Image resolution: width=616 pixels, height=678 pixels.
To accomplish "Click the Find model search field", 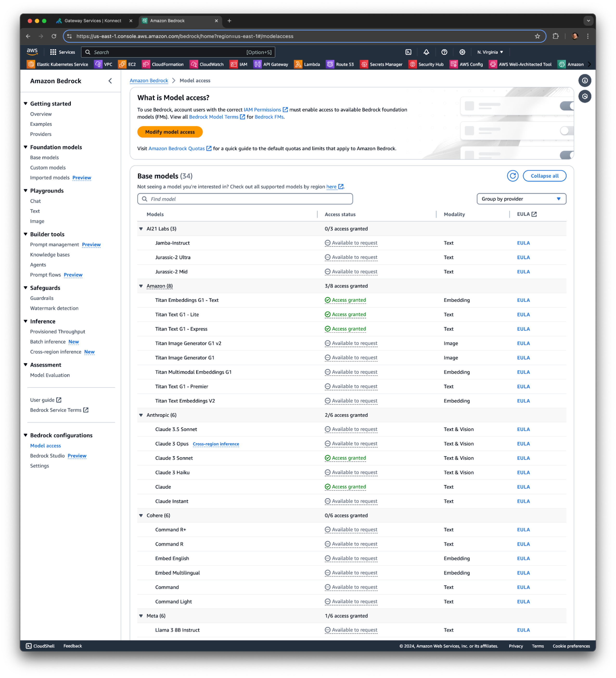I will tap(245, 199).
